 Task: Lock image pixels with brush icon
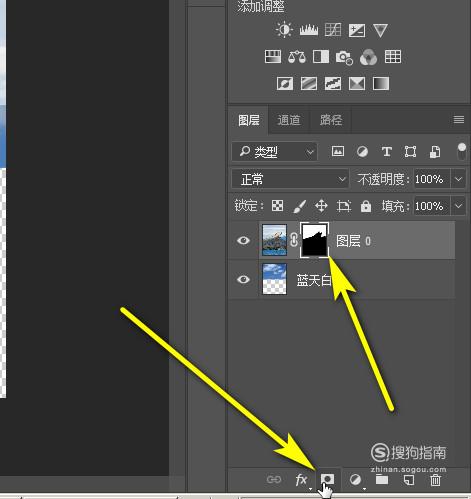[299, 206]
